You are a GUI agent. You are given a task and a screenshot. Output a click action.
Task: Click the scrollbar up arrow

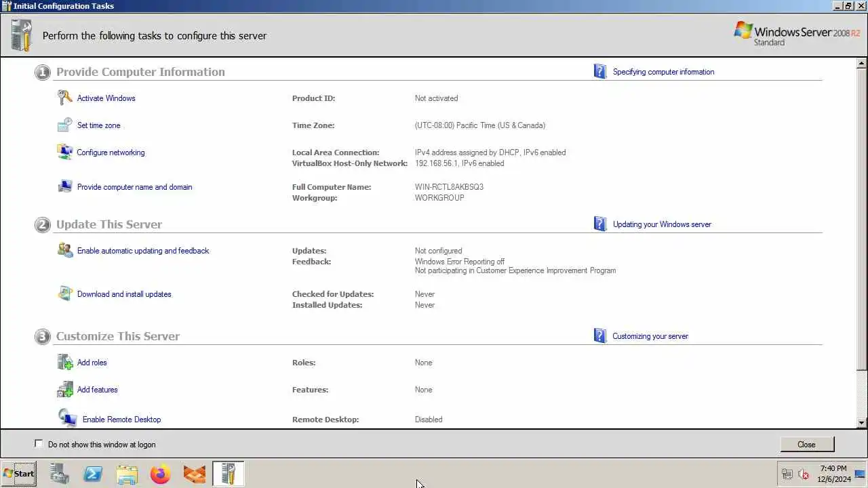coord(862,64)
